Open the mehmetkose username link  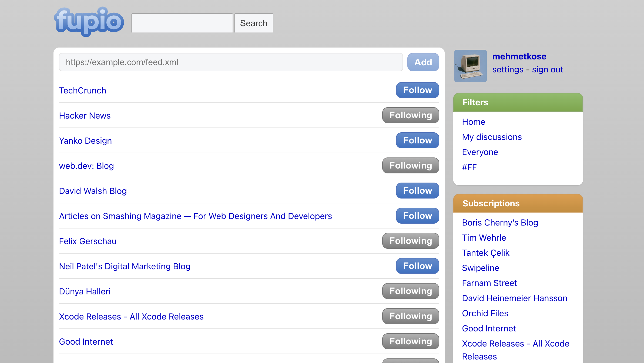519,56
